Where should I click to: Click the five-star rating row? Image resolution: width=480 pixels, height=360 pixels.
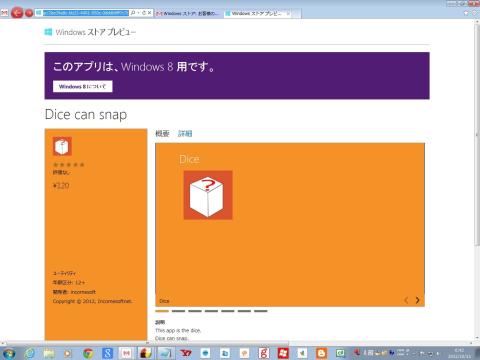(x=69, y=165)
